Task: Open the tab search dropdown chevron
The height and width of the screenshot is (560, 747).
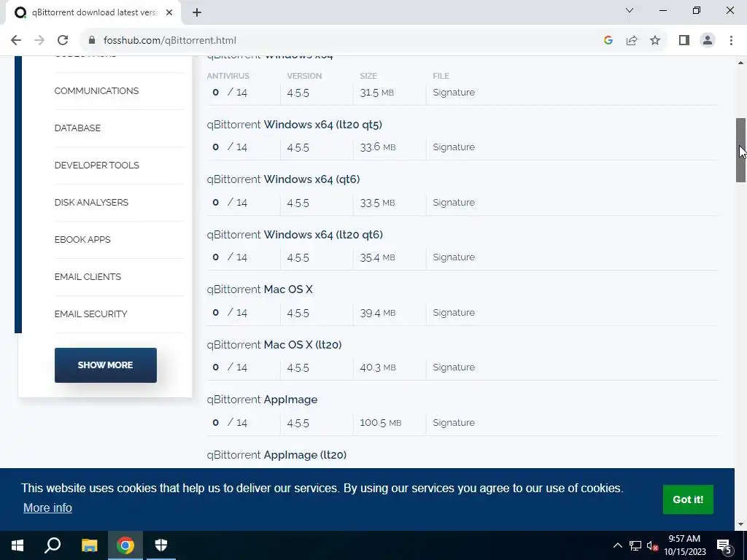Action: click(630, 10)
